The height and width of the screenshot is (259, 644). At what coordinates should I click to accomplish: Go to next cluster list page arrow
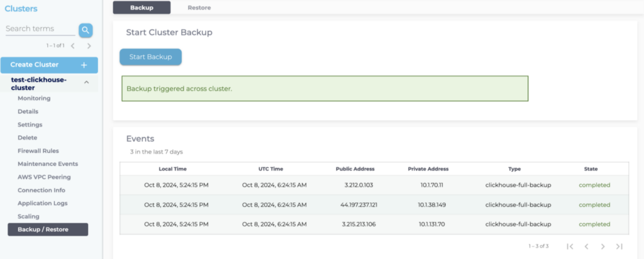[x=89, y=46]
